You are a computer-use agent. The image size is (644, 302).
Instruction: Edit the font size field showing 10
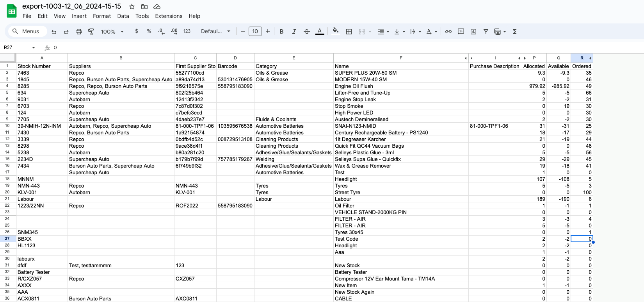(x=255, y=31)
